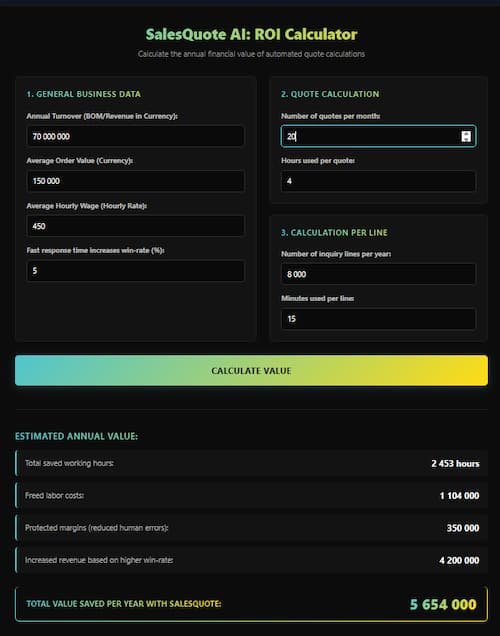This screenshot has width=500, height=636.
Task: Click the '4 200 000' increased revenue value
Action: (x=459, y=560)
